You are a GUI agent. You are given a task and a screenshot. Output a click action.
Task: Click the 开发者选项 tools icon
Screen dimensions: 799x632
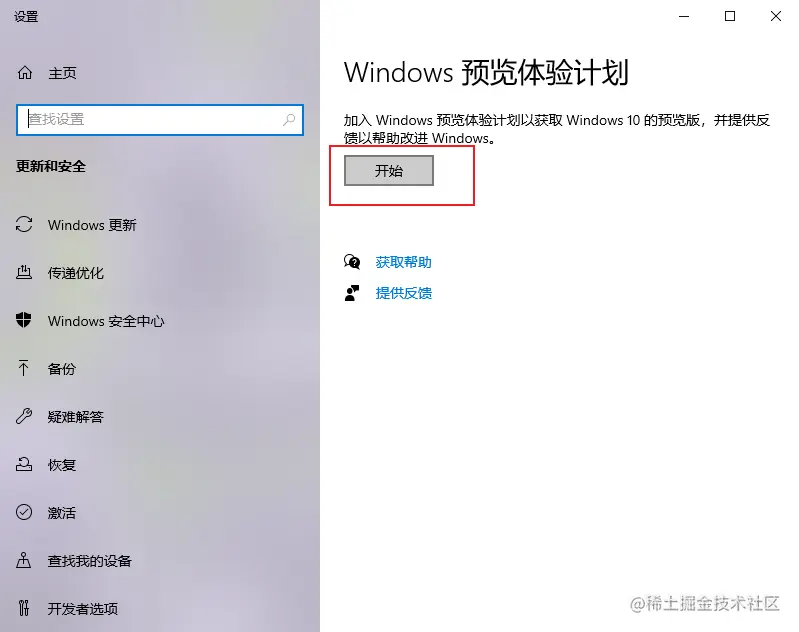point(23,608)
